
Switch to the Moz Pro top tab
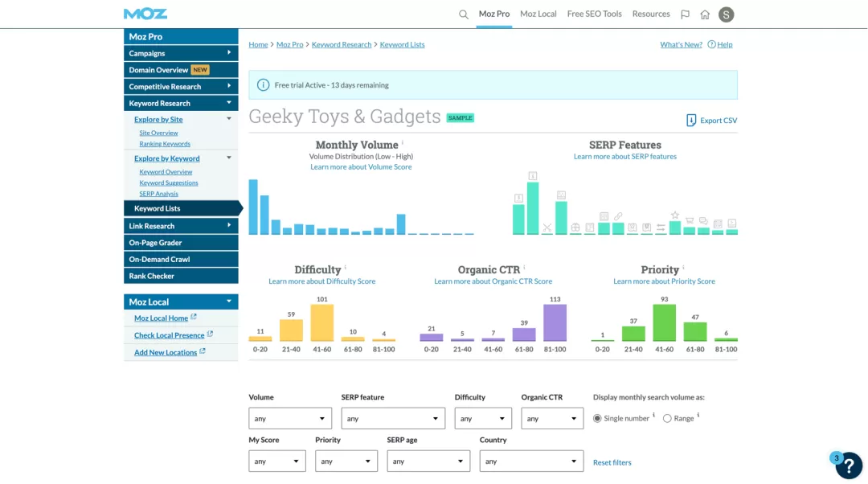pyautogui.click(x=493, y=14)
